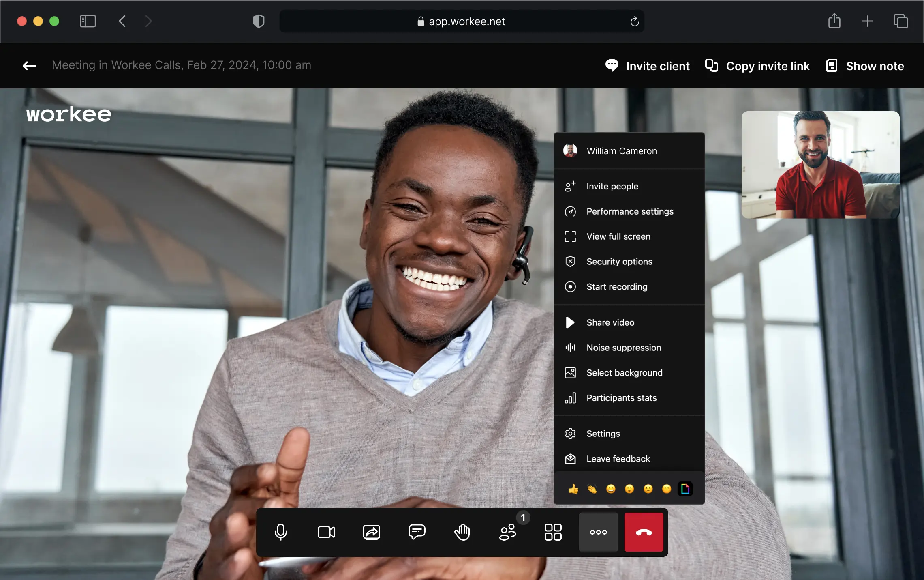Turn off the camera
Viewport: 924px width, 580px height.
(x=326, y=532)
